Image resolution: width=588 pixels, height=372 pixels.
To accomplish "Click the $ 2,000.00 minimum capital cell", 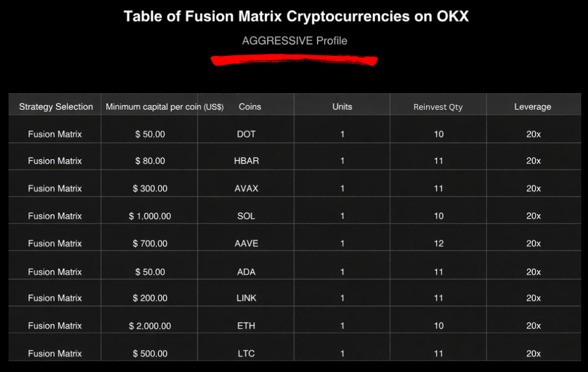I will [150, 325].
